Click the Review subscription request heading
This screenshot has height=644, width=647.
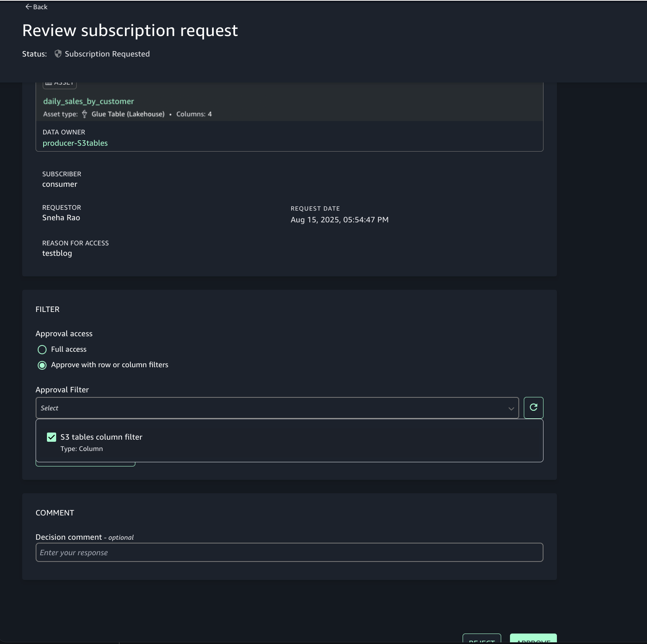(130, 31)
